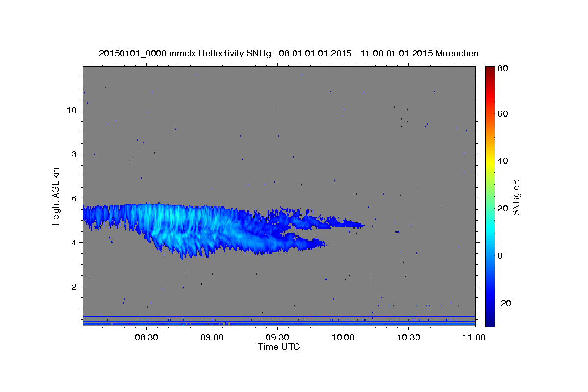
Task: Select the 'Height AGL km' axis label
Action: [x=56, y=196]
